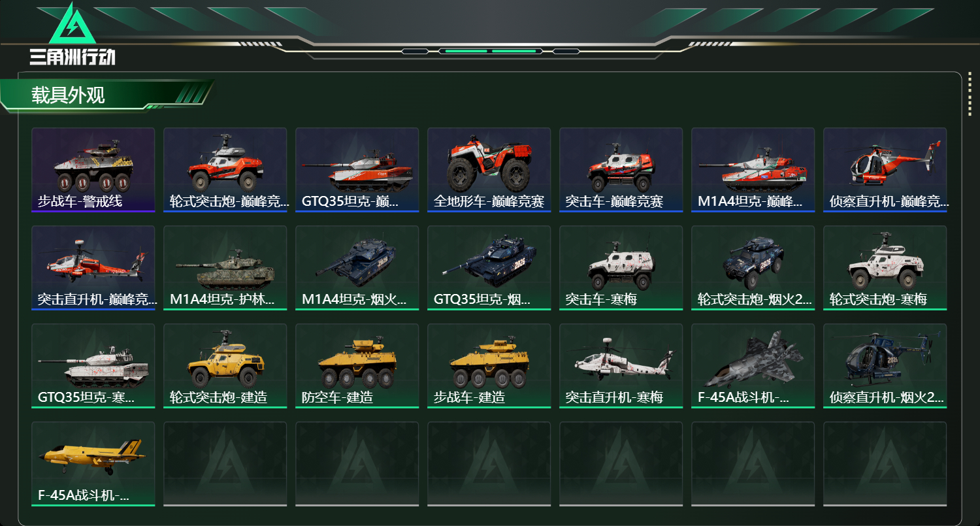Click the Delta Force triangle logo
The width and height of the screenshot is (980, 526).
[x=73, y=23]
